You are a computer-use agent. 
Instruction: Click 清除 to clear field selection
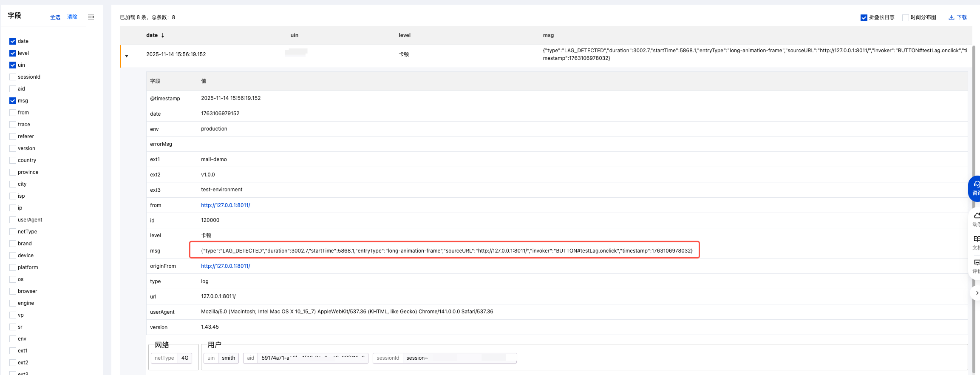[x=72, y=17]
